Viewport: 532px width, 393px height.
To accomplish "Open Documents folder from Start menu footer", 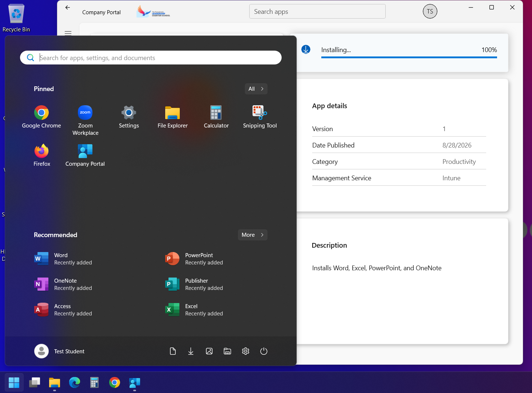I will tap(173, 351).
